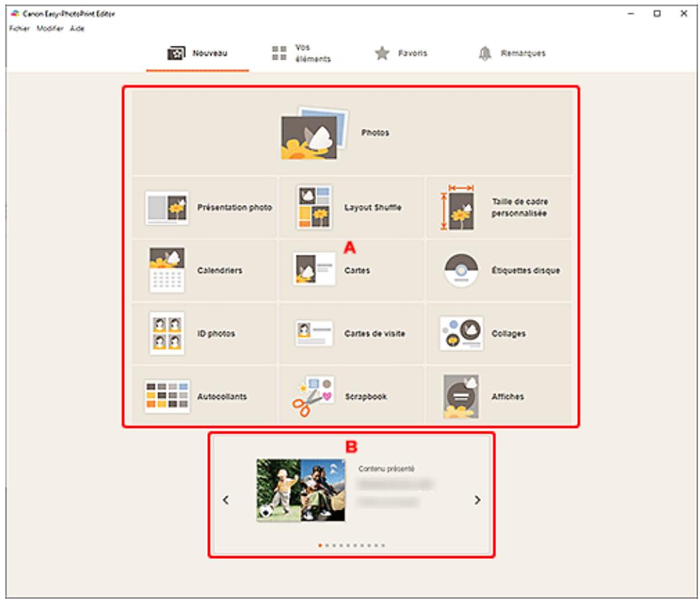Minimize the Easy-PhotoPrint Editor window
Image resolution: width=700 pixels, height=600 pixels.
pos(630,14)
